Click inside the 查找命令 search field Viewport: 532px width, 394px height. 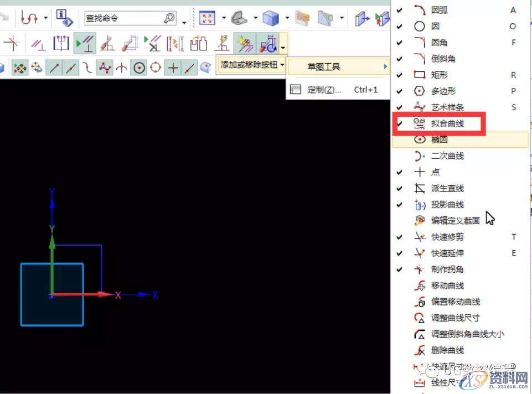[x=127, y=17]
